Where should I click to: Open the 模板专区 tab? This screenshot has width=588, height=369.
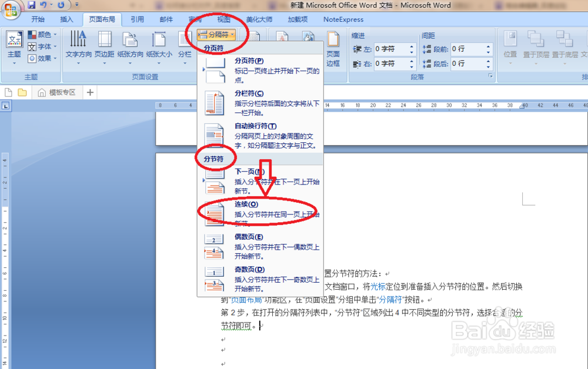[x=58, y=92]
